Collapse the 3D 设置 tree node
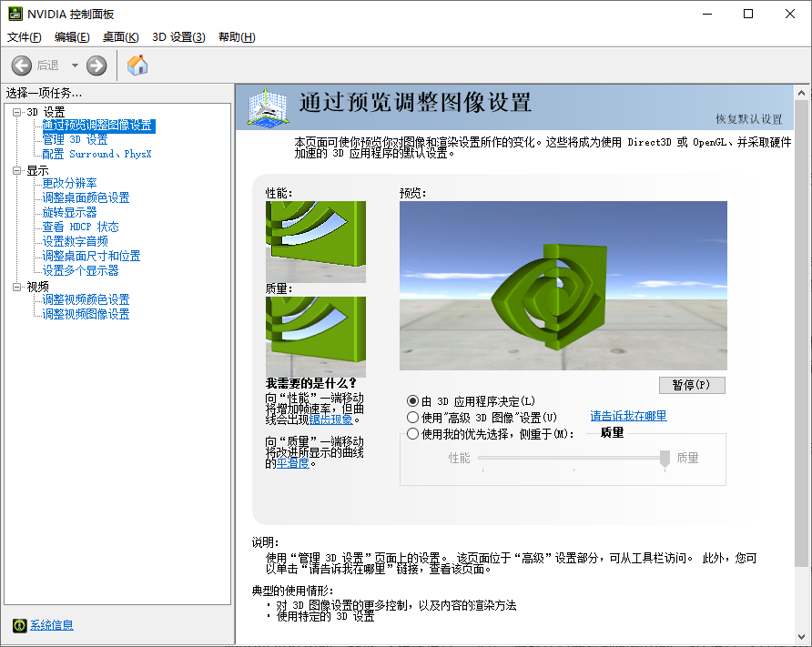This screenshot has height=647, width=812. click(17, 112)
